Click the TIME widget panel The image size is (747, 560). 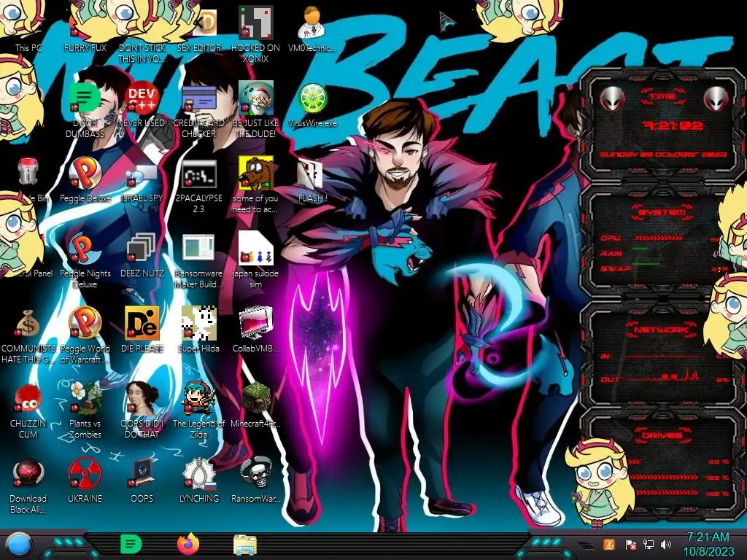tap(662, 125)
